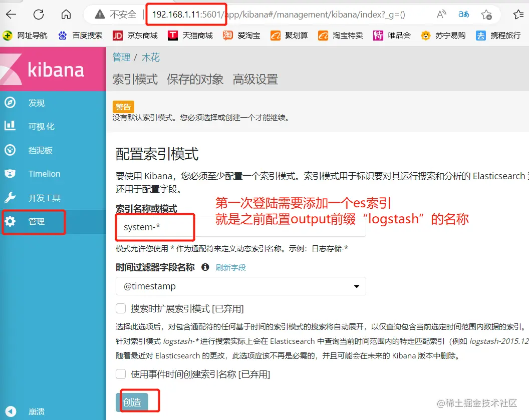Click the 创造 create button
Screen dimensions: 529x420
tap(132, 402)
